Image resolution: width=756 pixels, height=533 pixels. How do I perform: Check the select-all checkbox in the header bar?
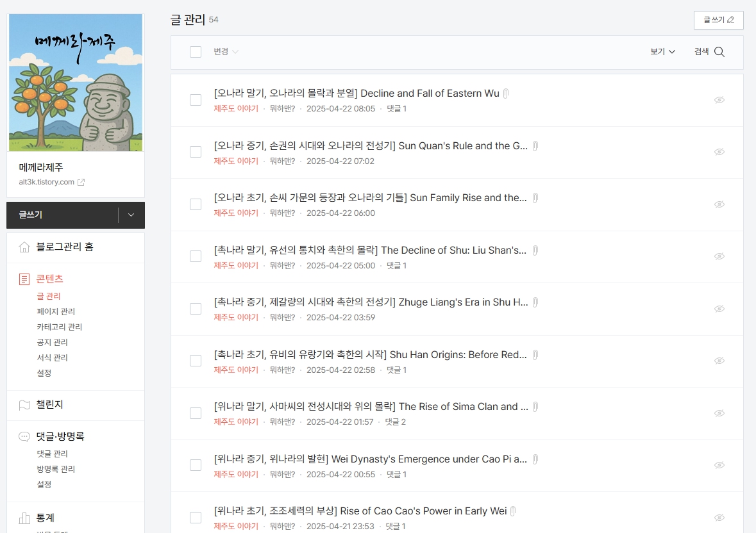tap(196, 51)
